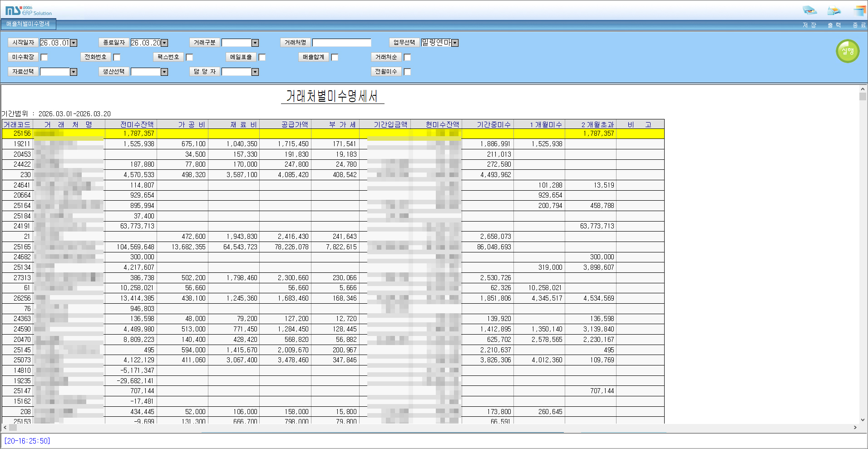Click the vertical scrollbar up arrow

tap(863, 89)
